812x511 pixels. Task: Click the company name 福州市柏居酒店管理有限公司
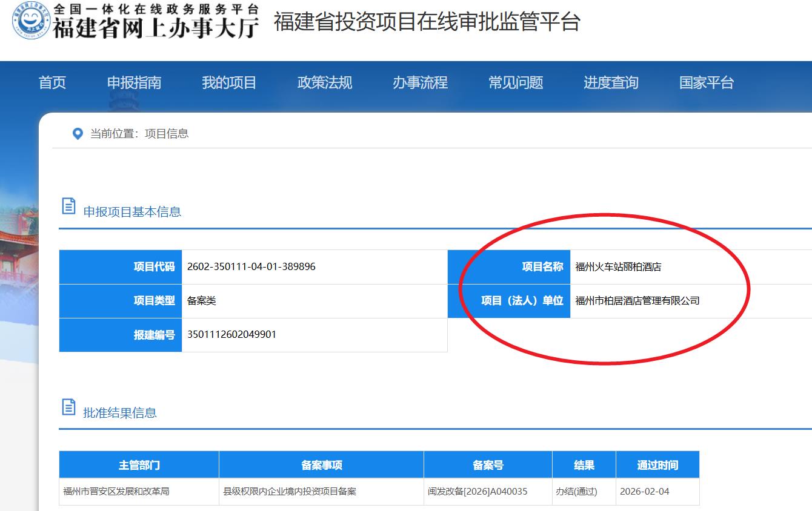(637, 301)
